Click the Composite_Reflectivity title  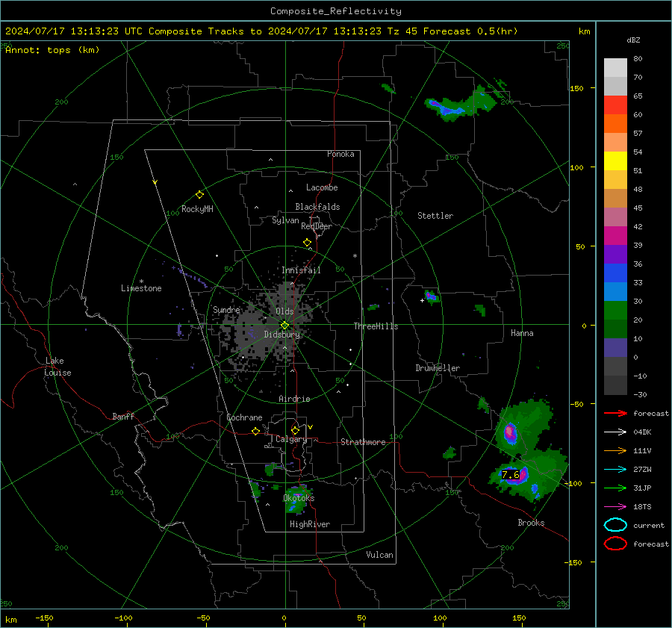click(336, 11)
